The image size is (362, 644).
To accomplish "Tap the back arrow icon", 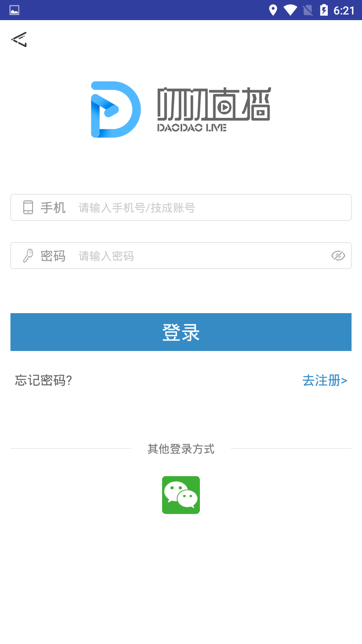I will (19, 39).
